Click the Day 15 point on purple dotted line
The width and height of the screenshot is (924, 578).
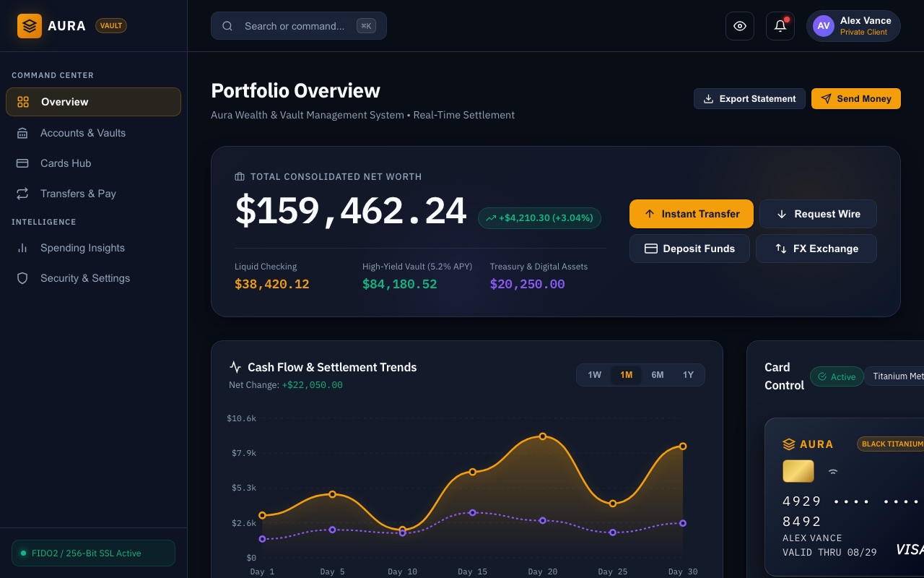click(473, 513)
